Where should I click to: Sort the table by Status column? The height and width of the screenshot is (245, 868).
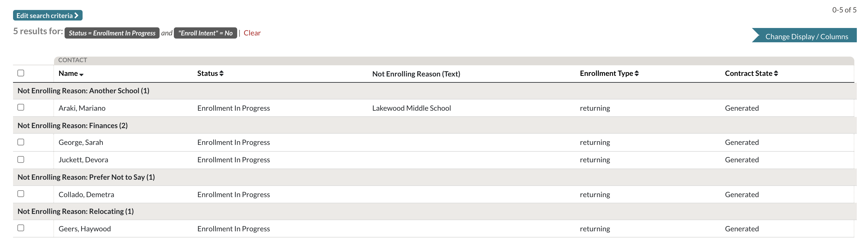(x=210, y=73)
